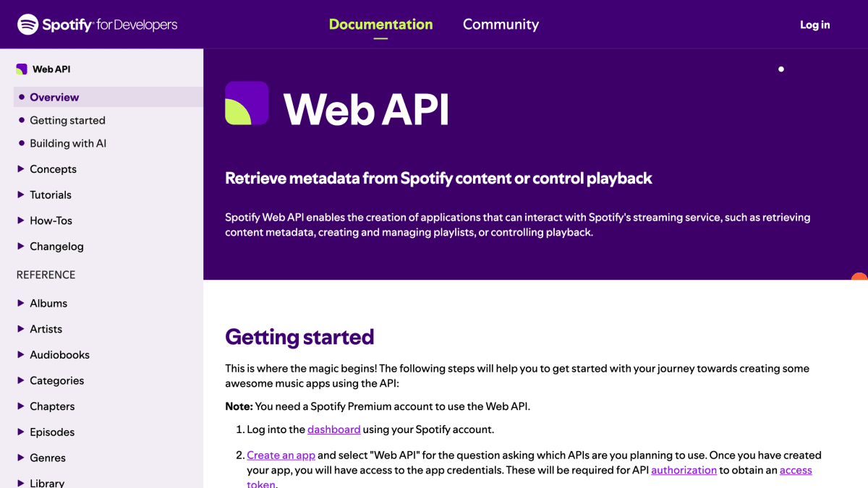868x488 pixels.
Task: Click the large Web API hero icon
Action: [x=247, y=103]
